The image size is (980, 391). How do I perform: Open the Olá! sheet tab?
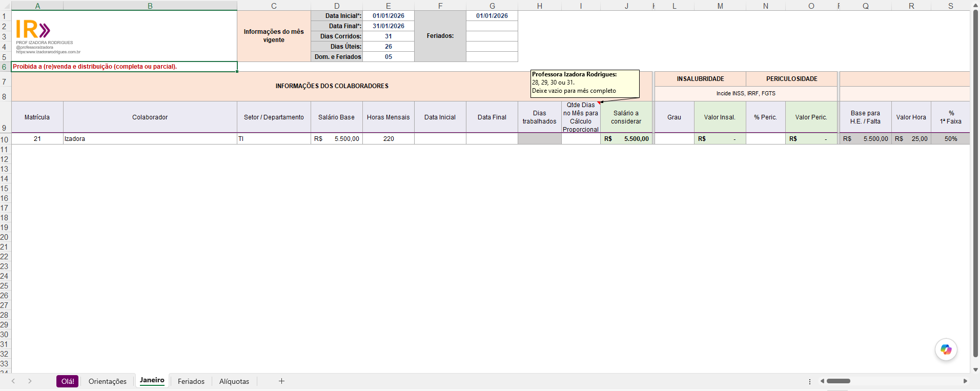click(68, 381)
